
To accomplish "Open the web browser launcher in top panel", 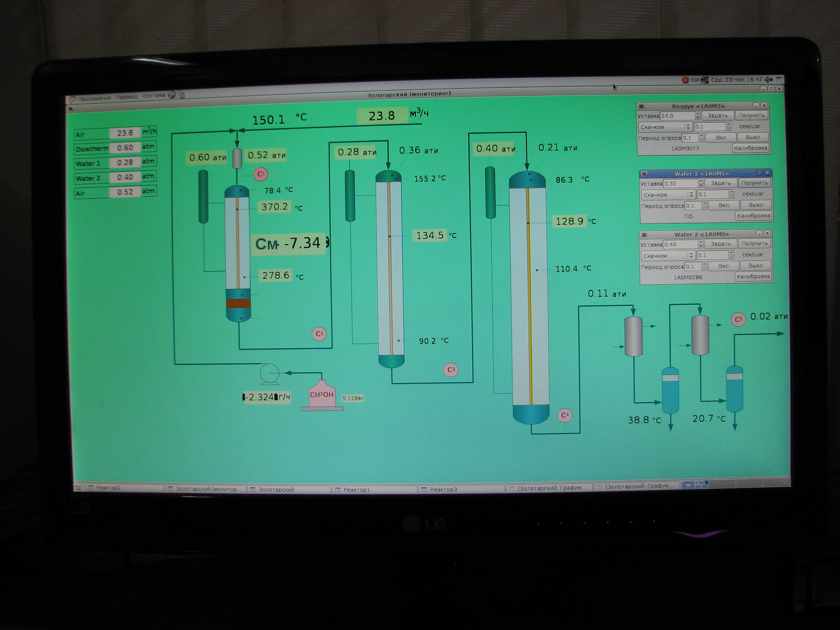I will pyautogui.click(x=172, y=95).
